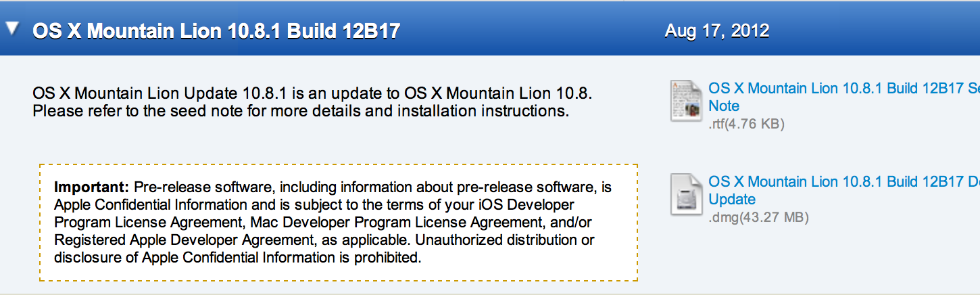Screen dimensions: 980x295
Task: Click the Seed Note RTF document icon
Action: (687, 100)
